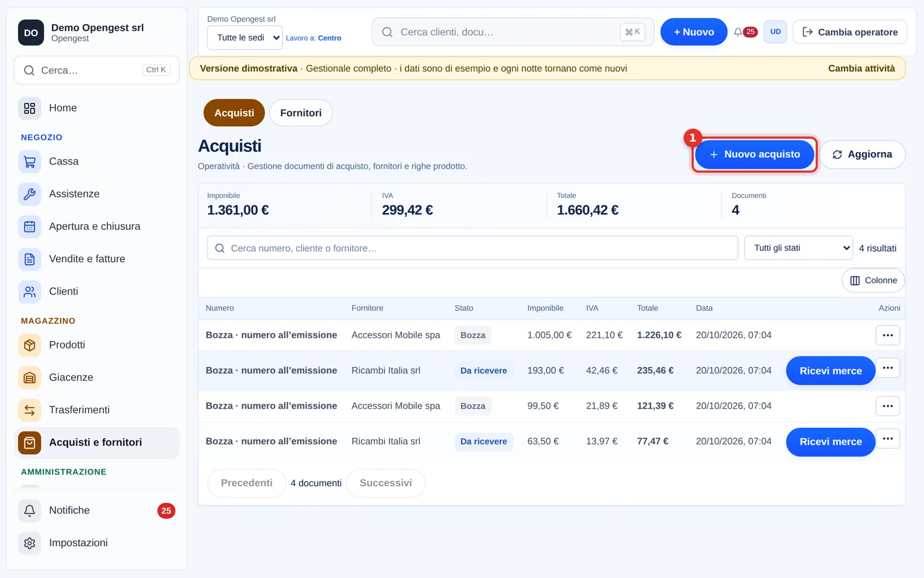Click the Acquisti e fornitori bag icon
924x578 pixels.
point(29,443)
